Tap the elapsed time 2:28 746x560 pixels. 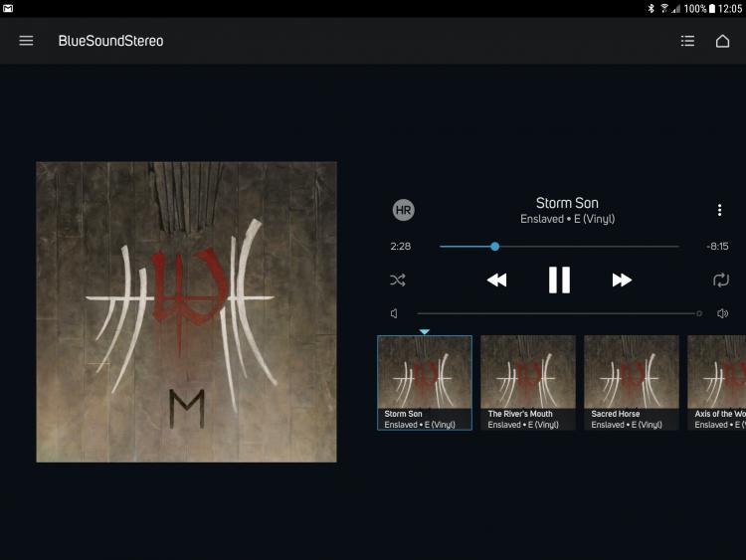[400, 247]
